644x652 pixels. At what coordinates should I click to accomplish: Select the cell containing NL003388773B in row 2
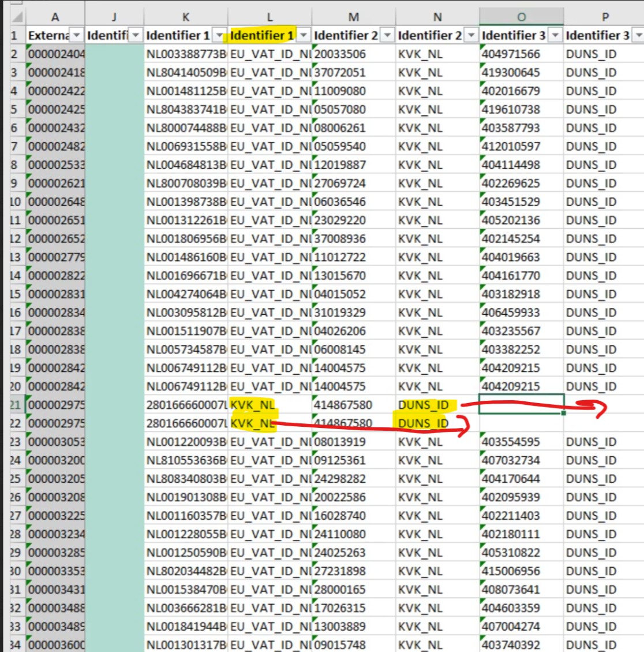tap(186, 54)
